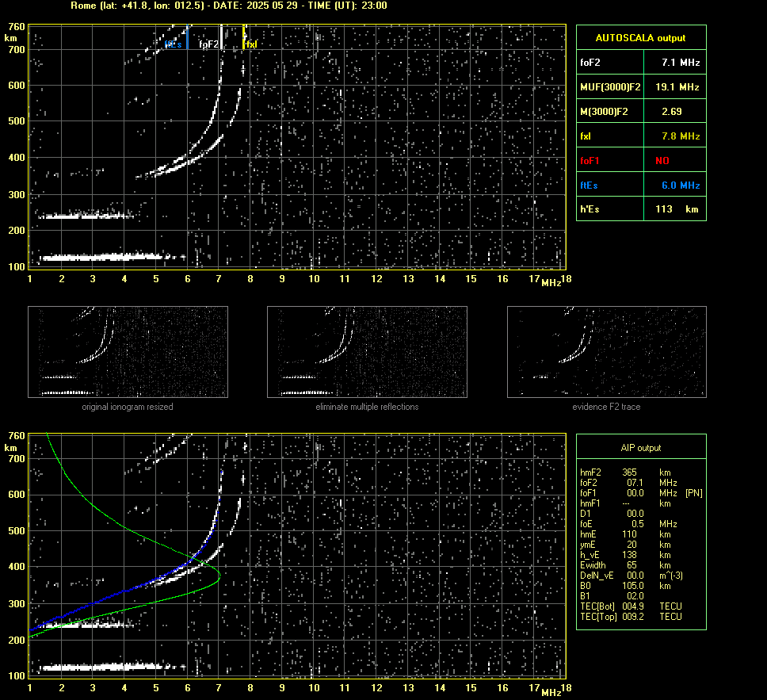
Task: Click the foE 0.5 MHz row
Action: [628, 524]
